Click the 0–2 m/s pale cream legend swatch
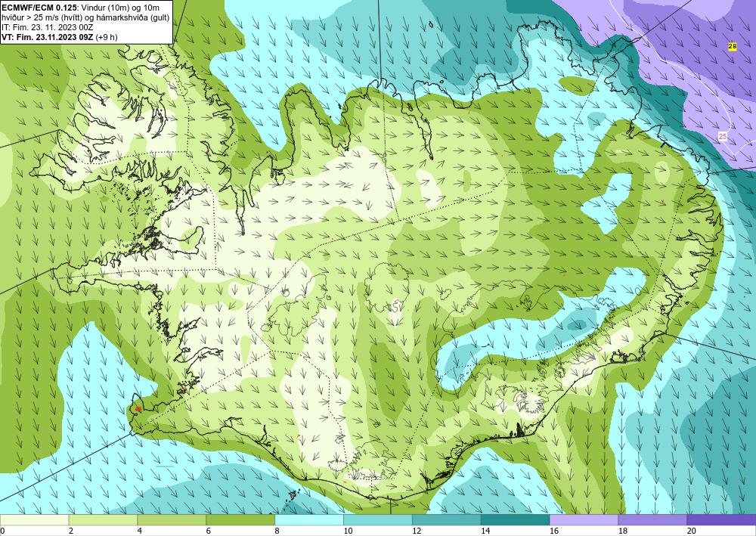The height and width of the screenshot is (536, 756). coord(34,520)
